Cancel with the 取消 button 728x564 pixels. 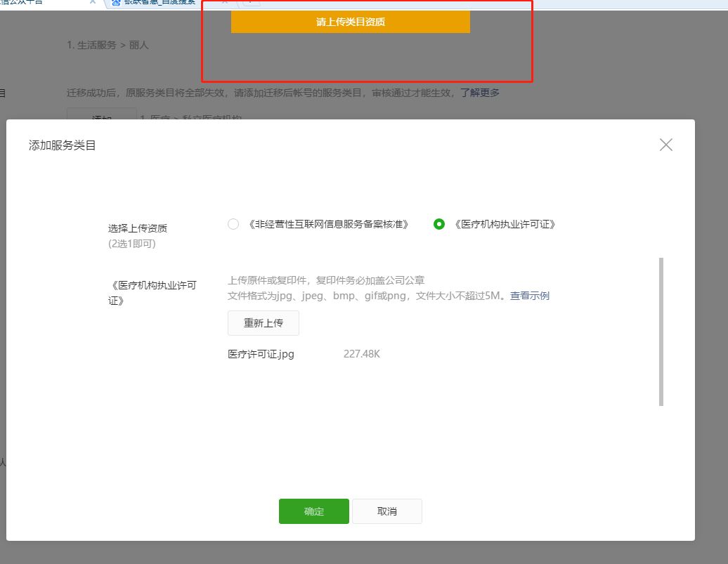[x=387, y=511]
